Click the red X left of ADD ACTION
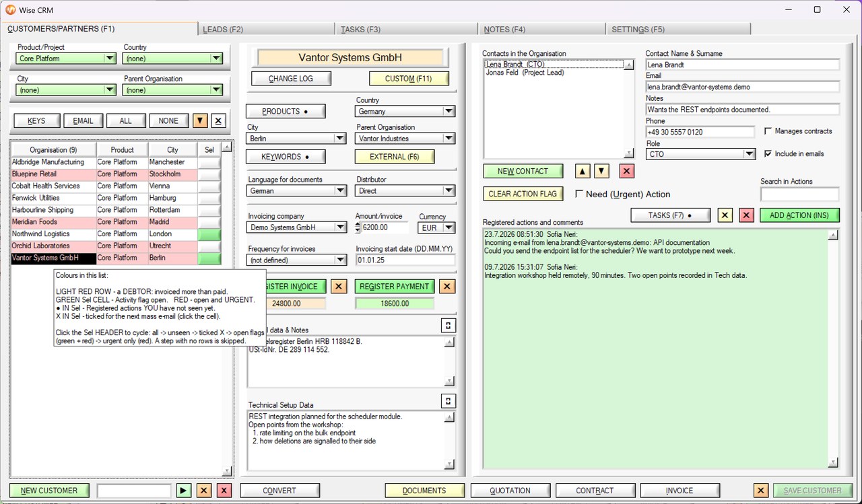 pyautogui.click(x=746, y=215)
